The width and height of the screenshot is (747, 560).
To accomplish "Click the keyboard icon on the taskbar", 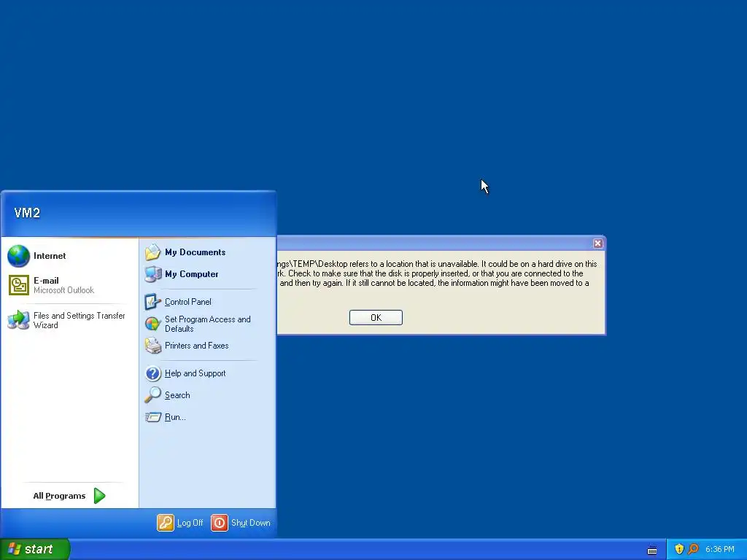I will pos(652,551).
